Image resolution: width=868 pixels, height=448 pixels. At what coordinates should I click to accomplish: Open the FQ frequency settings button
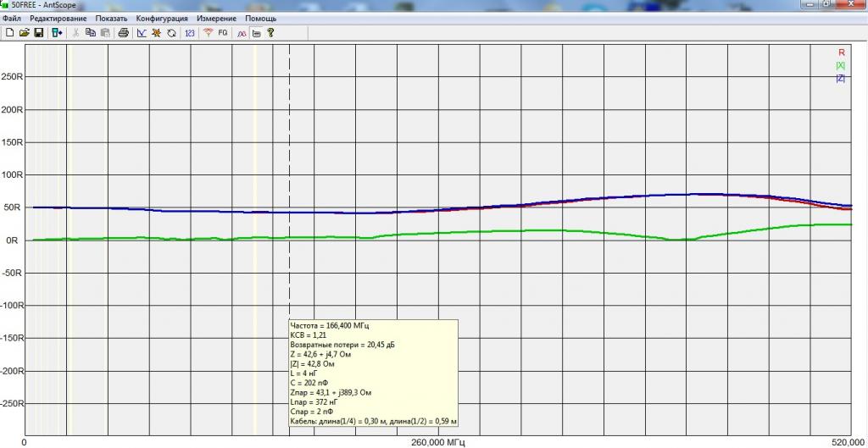[x=223, y=33]
